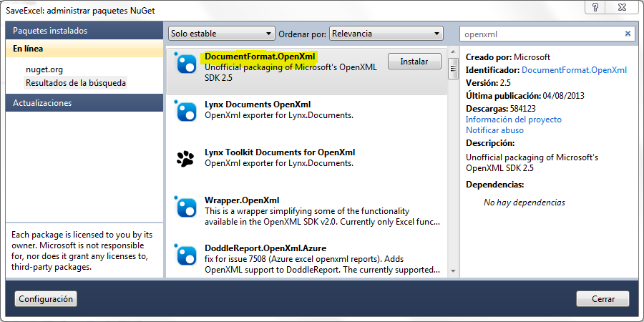Open 'Información del proyecto' link

click(x=513, y=119)
